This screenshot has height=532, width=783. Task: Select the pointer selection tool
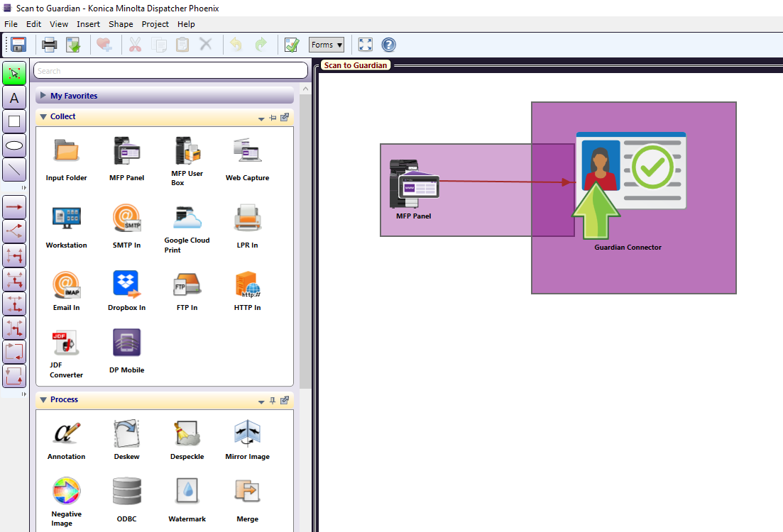14,73
